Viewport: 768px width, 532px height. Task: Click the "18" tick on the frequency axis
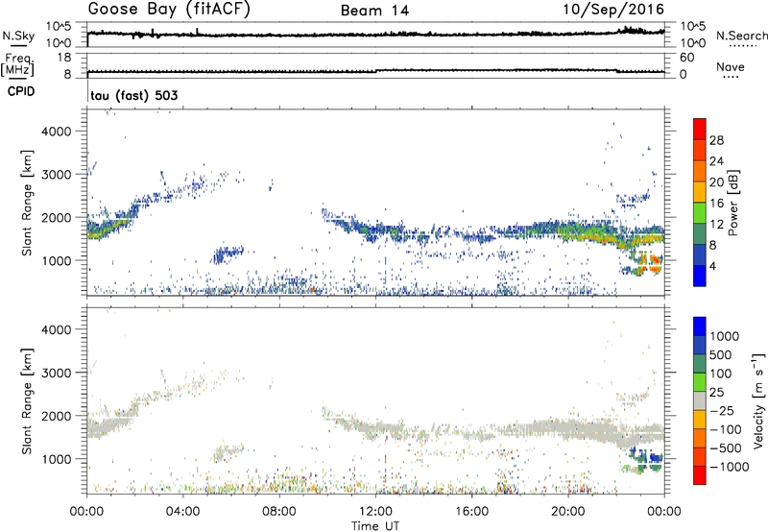[x=64, y=58]
